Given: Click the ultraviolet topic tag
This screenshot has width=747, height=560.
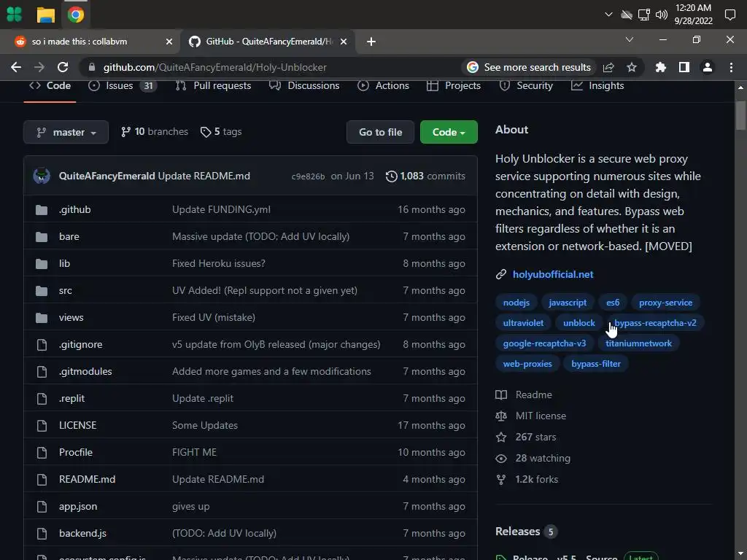Looking at the screenshot, I should pos(523,323).
